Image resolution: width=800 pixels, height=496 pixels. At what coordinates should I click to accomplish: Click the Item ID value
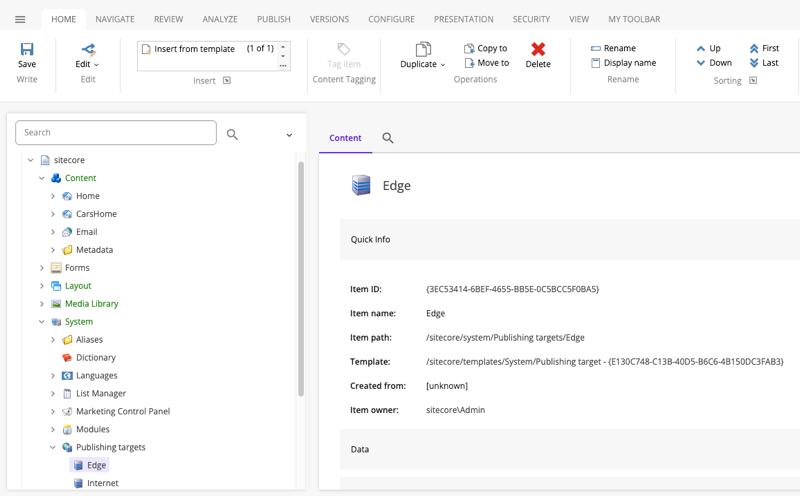tap(512, 289)
